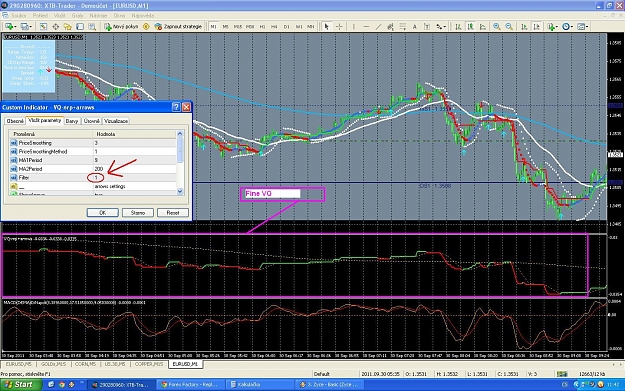This screenshot has height=391, width=625.
Task: Open the COPPER,M15 chart tab
Action: tap(149, 364)
